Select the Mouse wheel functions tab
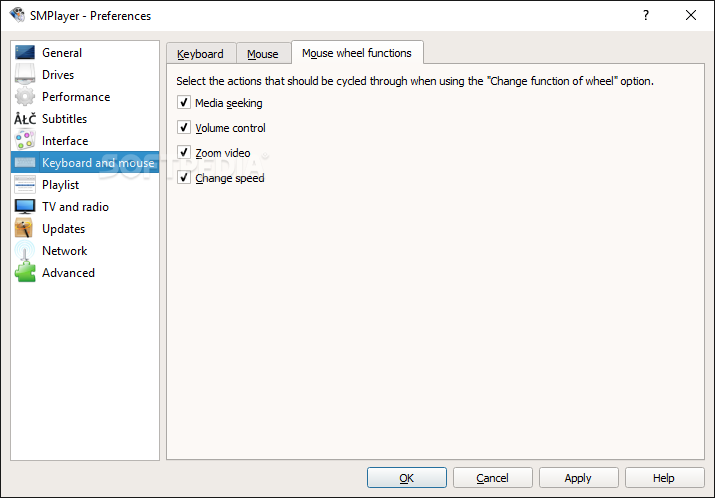715x498 pixels. pos(357,53)
